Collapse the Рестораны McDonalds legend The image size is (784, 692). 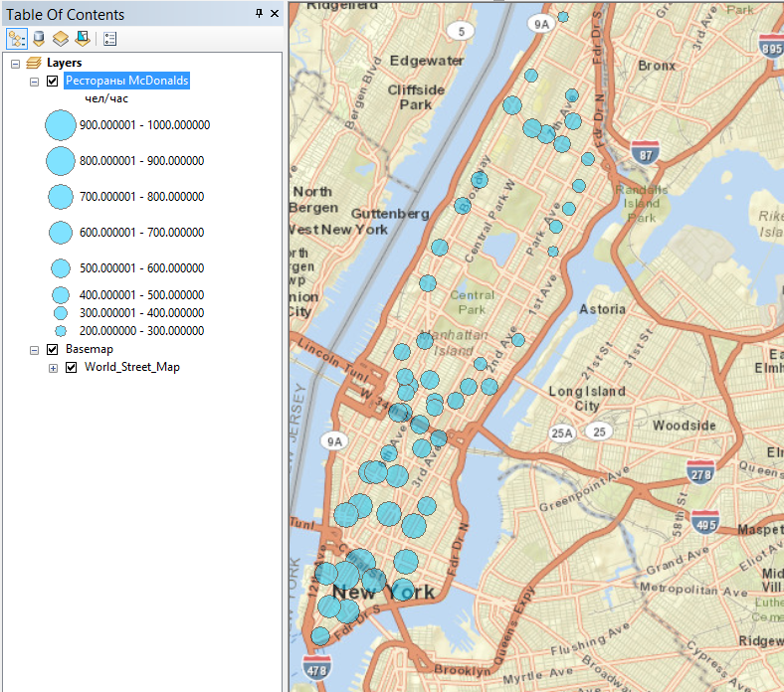[34, 81]
